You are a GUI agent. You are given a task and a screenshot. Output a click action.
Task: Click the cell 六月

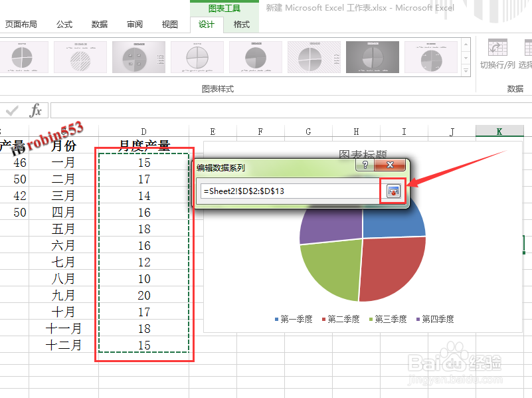[64, 246]
